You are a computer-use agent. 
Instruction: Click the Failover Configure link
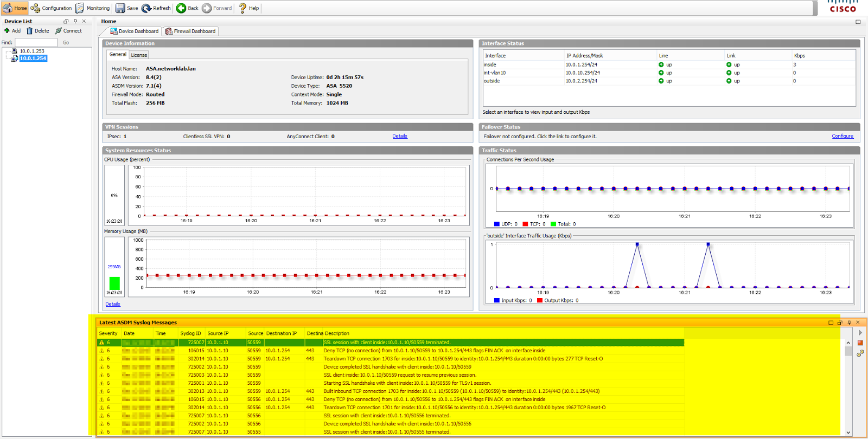click(x=843, y=137)
